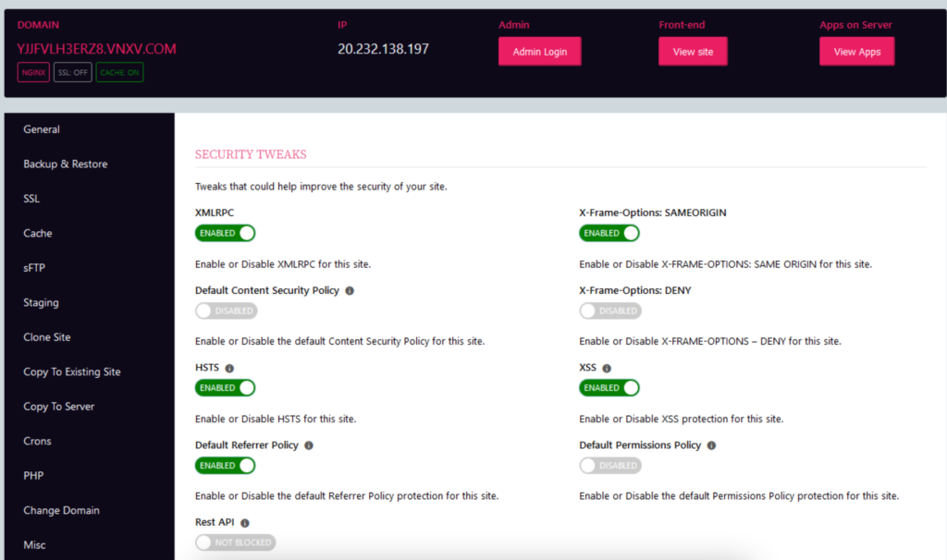Click the info icon beside XSS
Viewport: 947px width, 560px height.
click(607, 367)
